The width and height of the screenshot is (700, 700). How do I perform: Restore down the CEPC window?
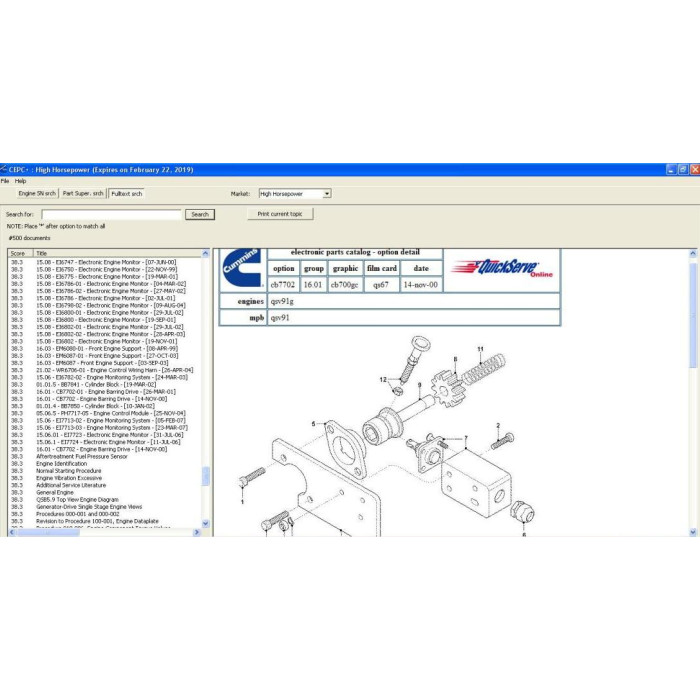point(683,170)
